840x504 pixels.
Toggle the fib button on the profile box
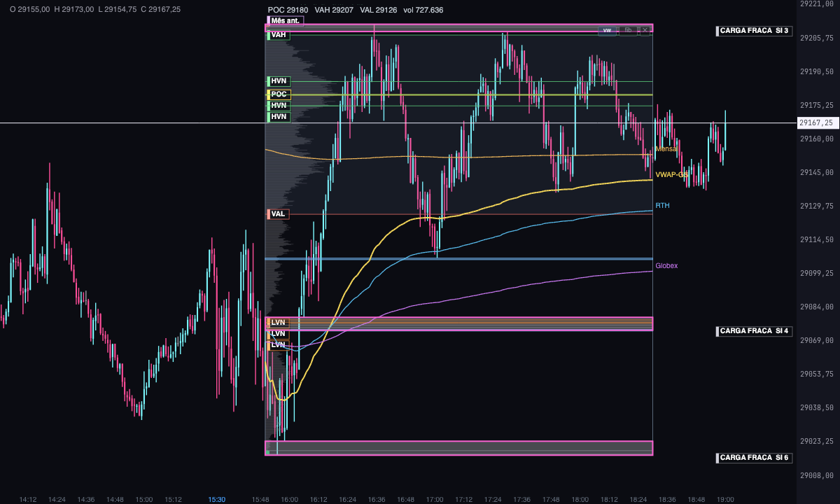628,30
